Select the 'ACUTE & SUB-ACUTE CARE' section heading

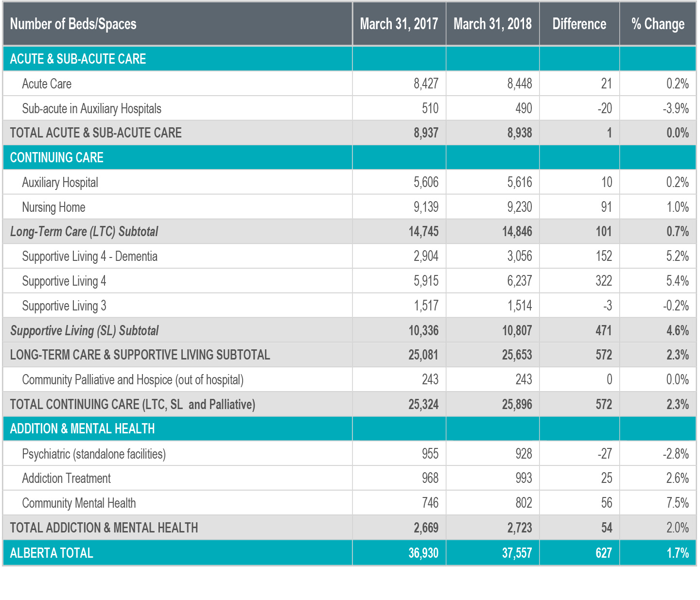click(x=78, y=59)
